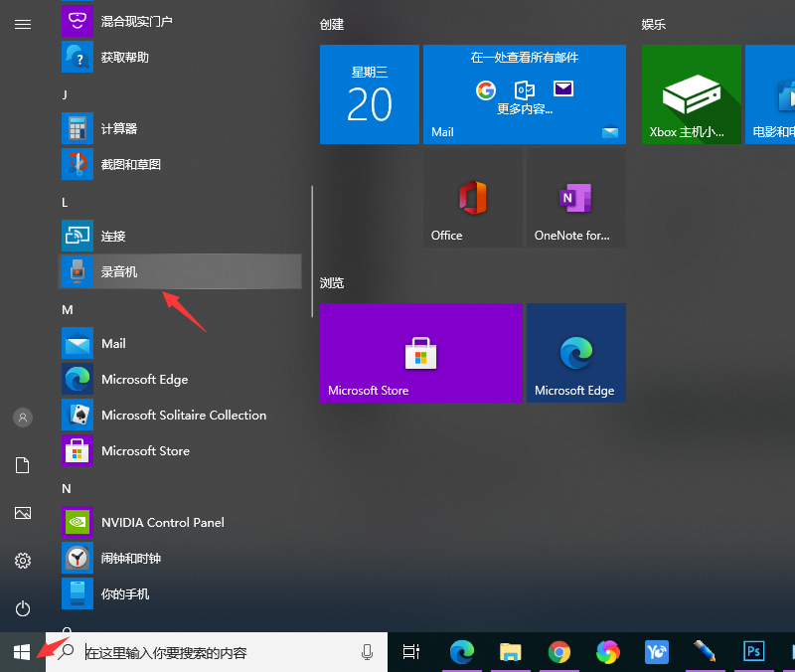Jump to the letter L section header

(x=65, y=202)
